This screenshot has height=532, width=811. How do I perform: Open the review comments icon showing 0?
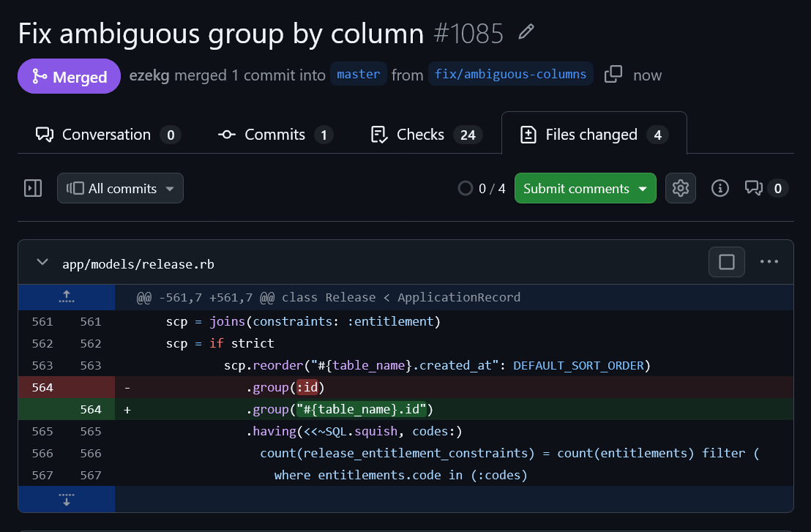(766, 188)
